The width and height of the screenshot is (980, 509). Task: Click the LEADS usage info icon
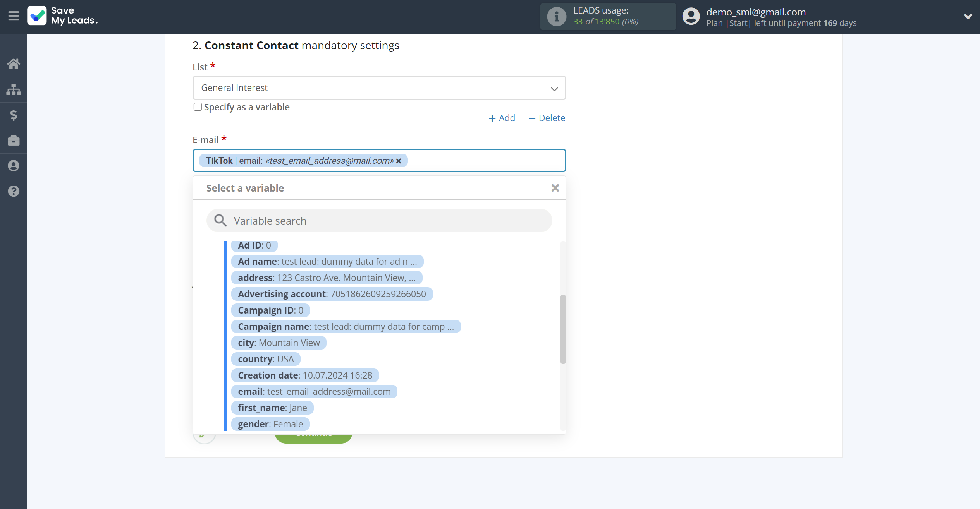point(556,17)
